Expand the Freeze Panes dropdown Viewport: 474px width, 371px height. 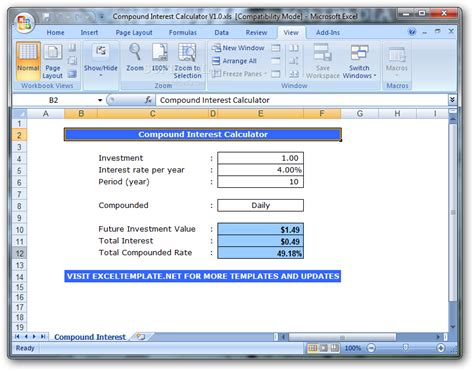pyautogui.click(x=239, y=74)
